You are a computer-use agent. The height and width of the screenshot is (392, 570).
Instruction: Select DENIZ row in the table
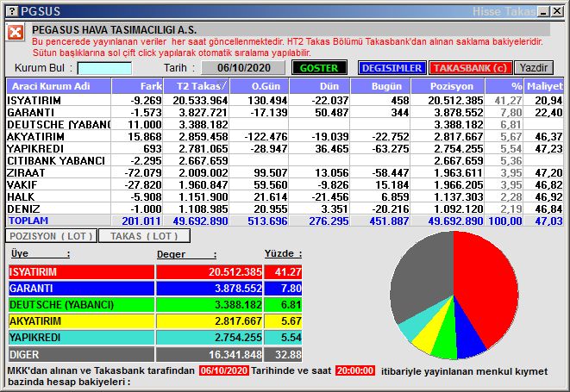point(285,208)
